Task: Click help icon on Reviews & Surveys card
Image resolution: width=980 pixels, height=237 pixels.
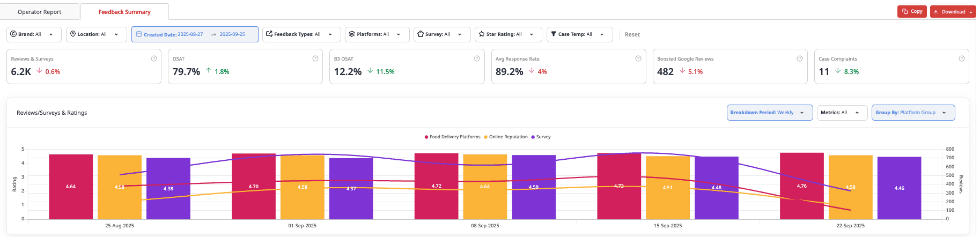Action: pyautogui.click(x=154, y=58)
